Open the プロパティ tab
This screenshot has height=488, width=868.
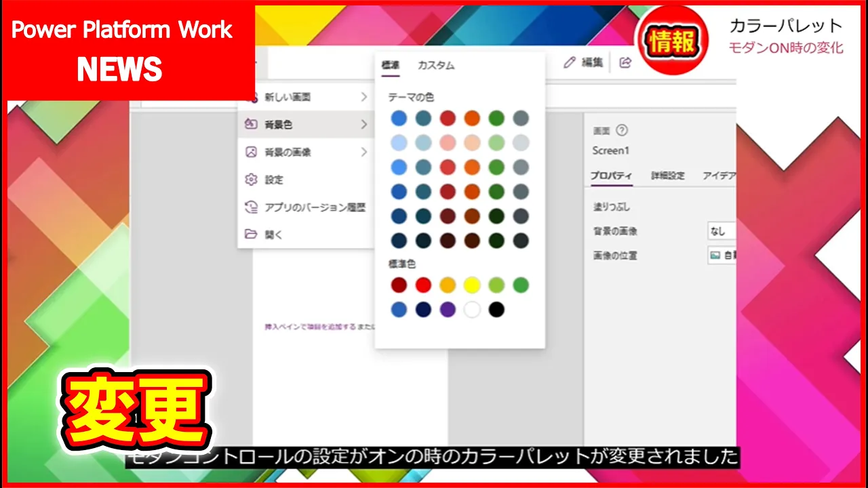pyautogui.click(x=611, y=176)
